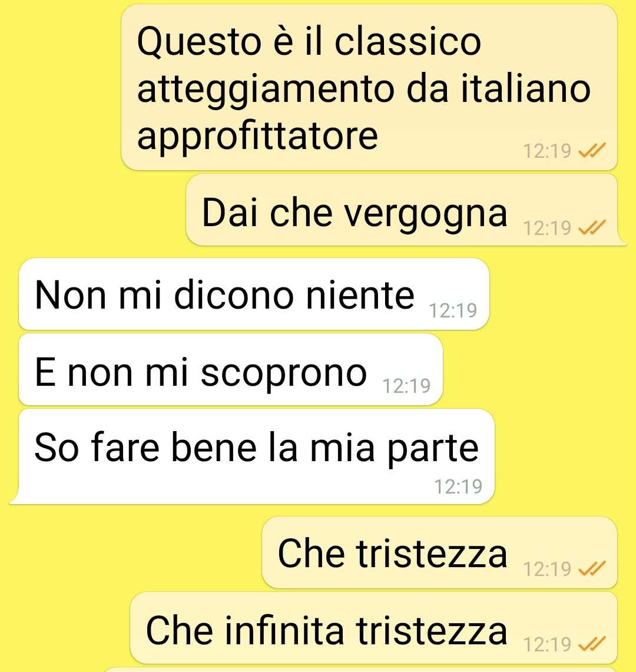Tap the 12:19 timestamp under 'approfittatore'
This screenshot has height=672, width=636.
coord(547,151)
